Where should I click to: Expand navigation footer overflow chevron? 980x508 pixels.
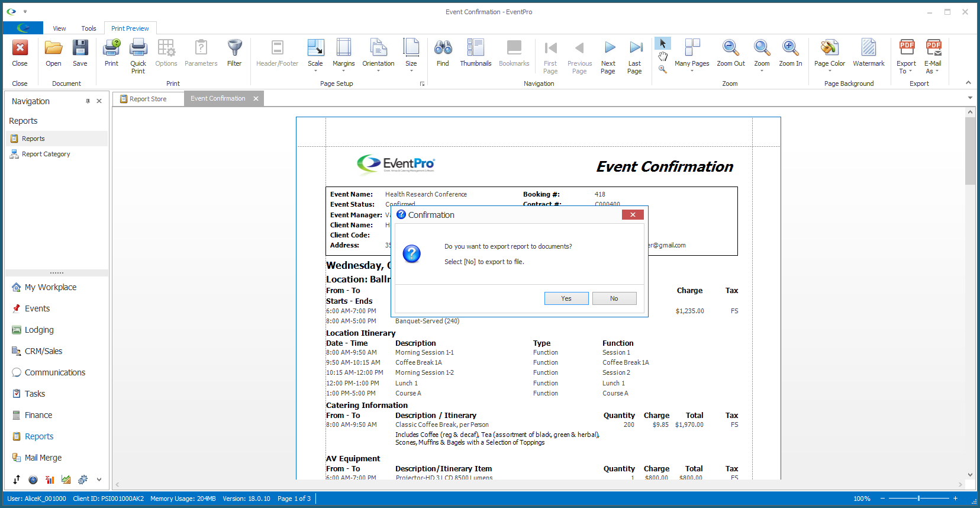coord(99,480)
